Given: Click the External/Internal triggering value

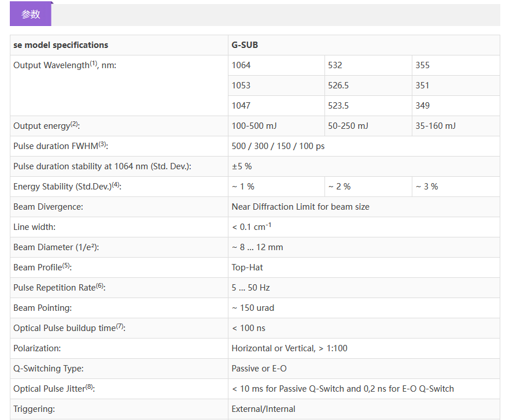Looking at the screenshot, I should [263, 409].
